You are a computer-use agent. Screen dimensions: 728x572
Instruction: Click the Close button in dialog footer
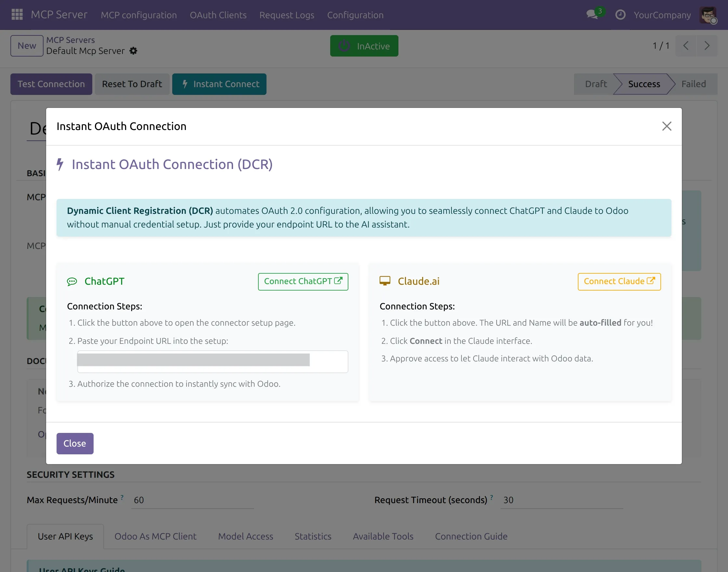[x=75, y=443]
